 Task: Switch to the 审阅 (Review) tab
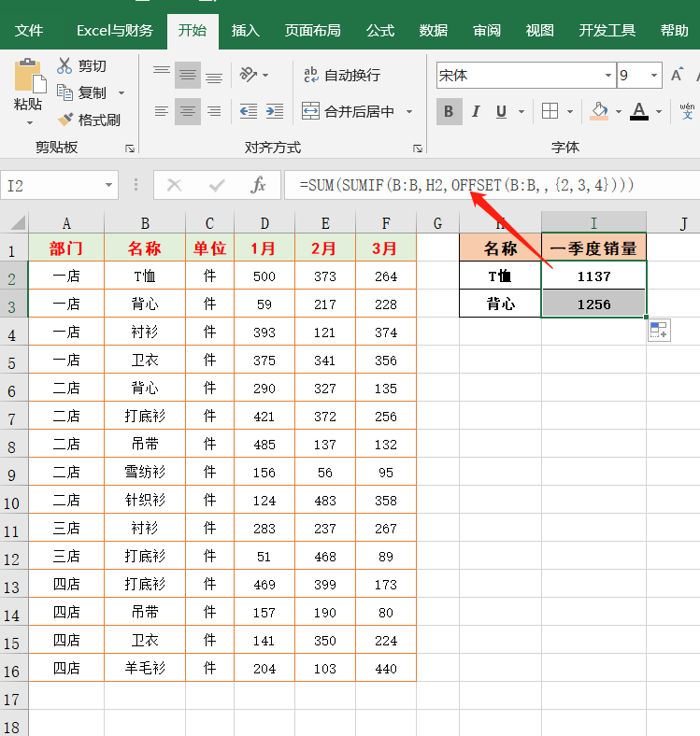pyautogui.click(x=487, y=31)
